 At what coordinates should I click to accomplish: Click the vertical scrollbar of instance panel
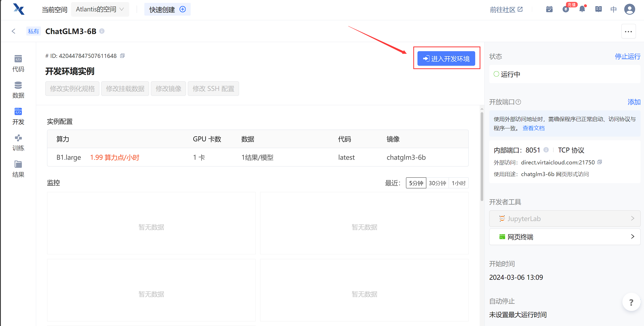coord(482,156)
